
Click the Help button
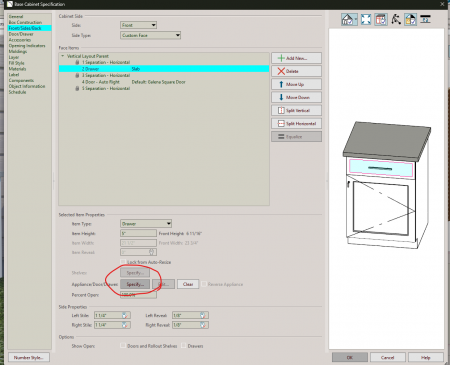[x=426, y=357]
